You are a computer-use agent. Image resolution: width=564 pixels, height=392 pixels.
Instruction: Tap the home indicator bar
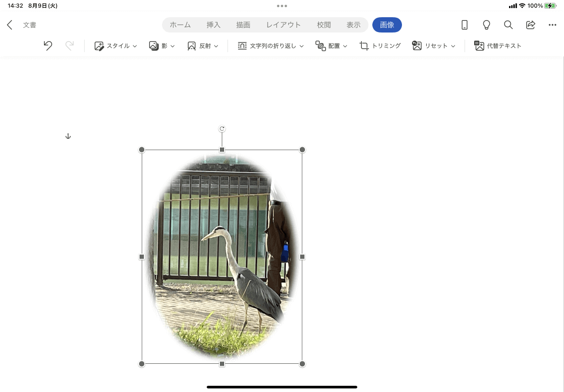[282, 387]
